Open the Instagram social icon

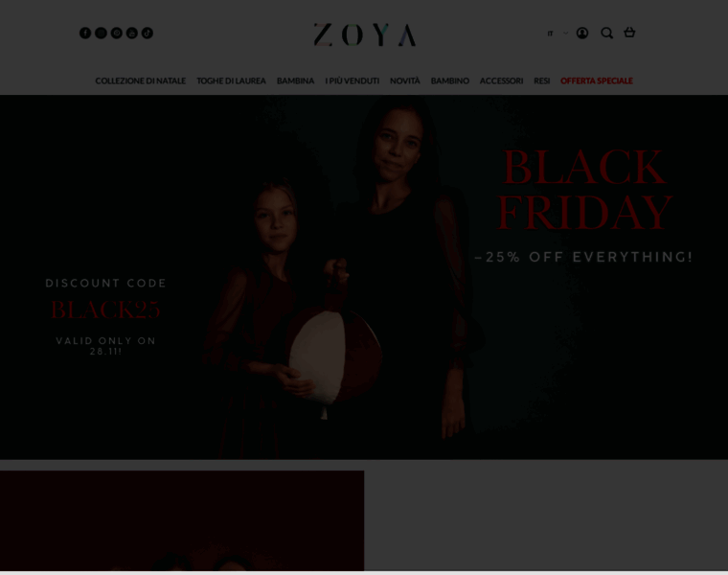tap(101, 33)
